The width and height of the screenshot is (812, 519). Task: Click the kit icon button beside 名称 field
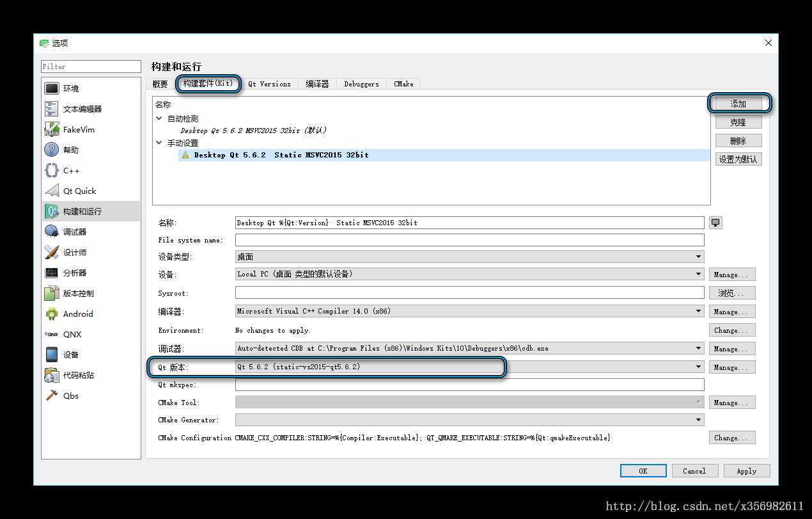[715, 223]
